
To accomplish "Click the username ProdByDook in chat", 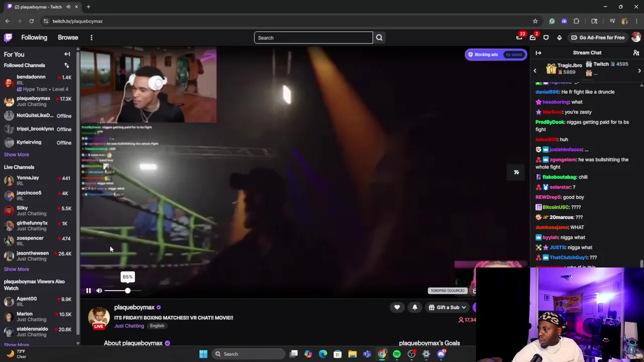I will [550, 122].
